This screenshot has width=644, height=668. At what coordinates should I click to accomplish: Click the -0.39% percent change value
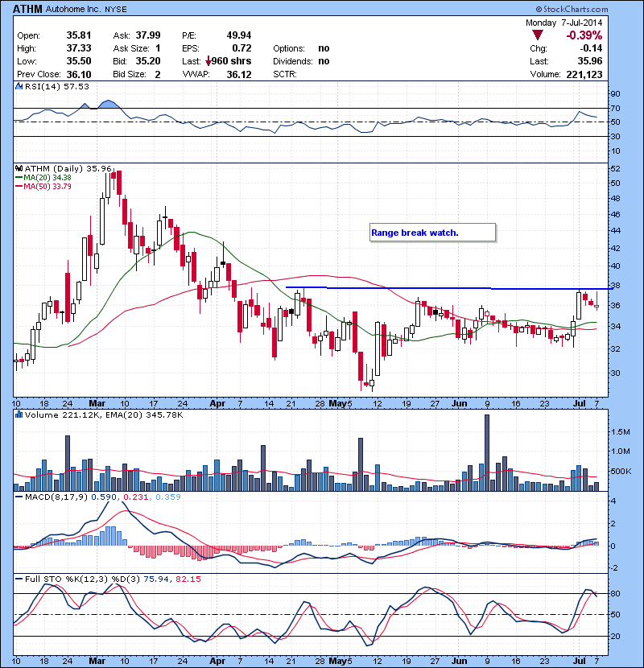click(x=584, y=35)
